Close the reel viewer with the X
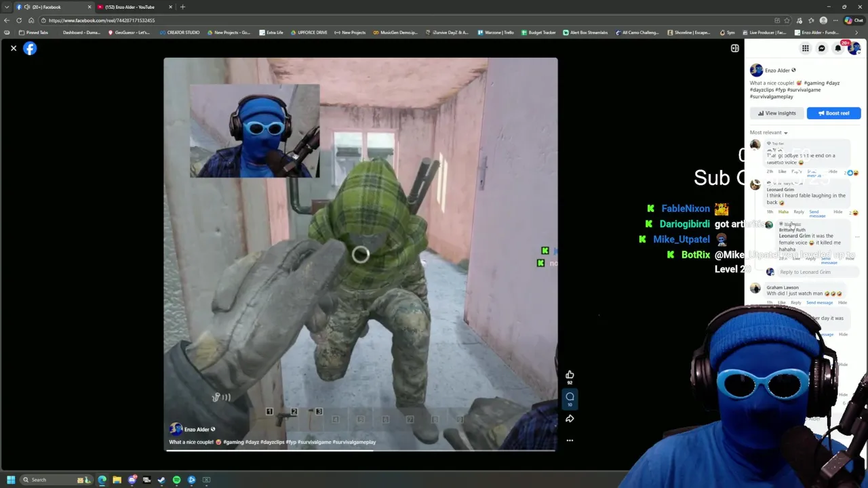The image size is (868, 488). click(x=13, y=48)
